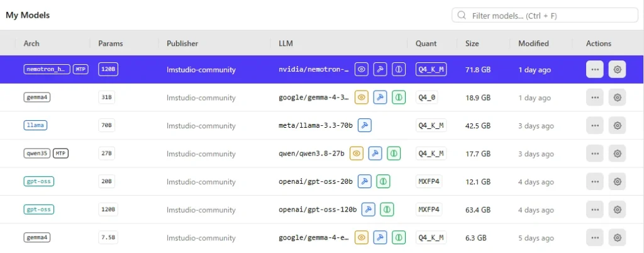Select the nvidia/nemotron model name
This screenshot has width=644, height=253.
pyautogui.click(x=314, y=69)
